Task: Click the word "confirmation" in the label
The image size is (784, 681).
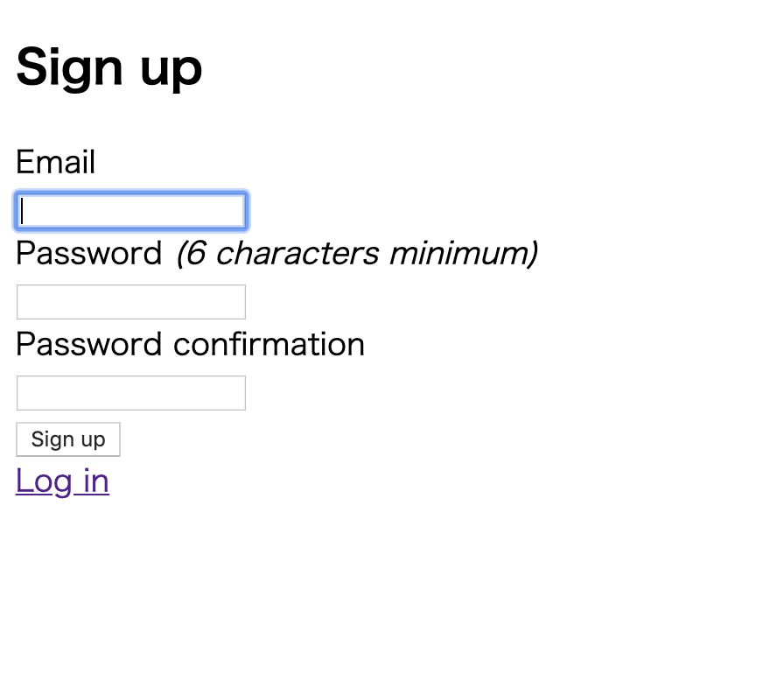Action: coord(269,344)
